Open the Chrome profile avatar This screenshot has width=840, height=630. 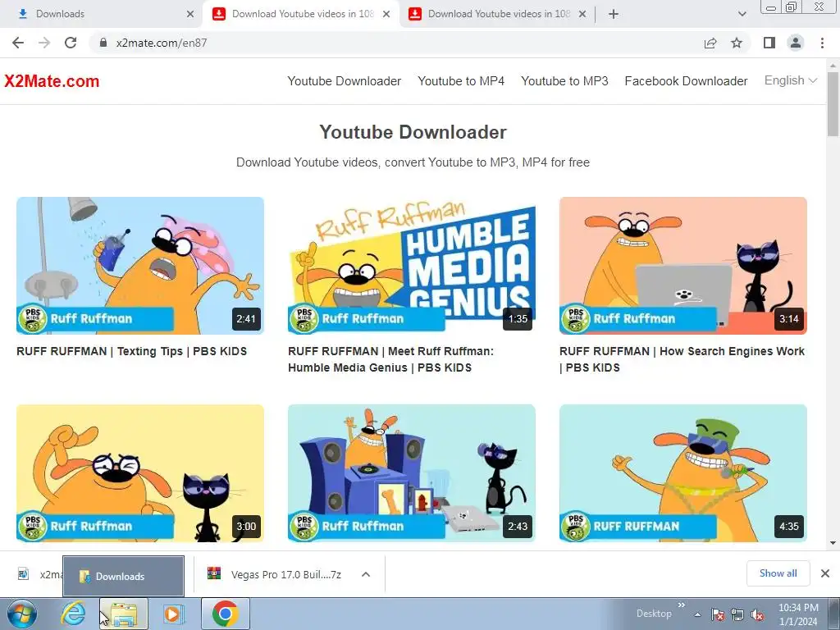[796, 43]
